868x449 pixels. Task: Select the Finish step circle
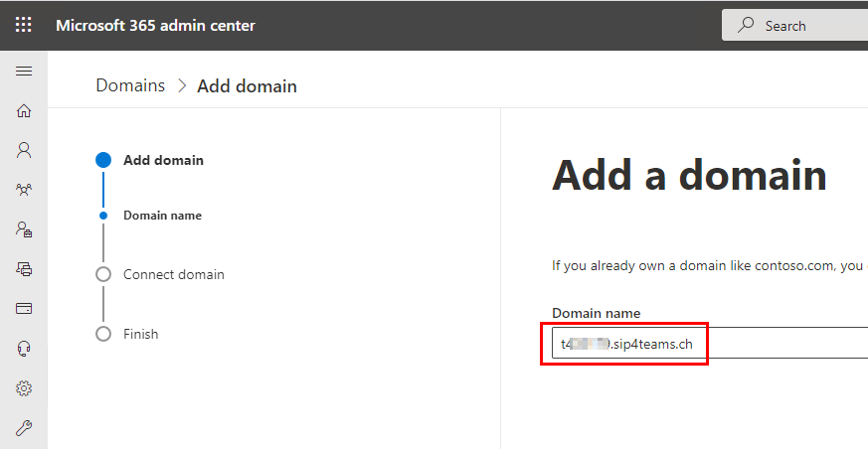tap(103, 334)
